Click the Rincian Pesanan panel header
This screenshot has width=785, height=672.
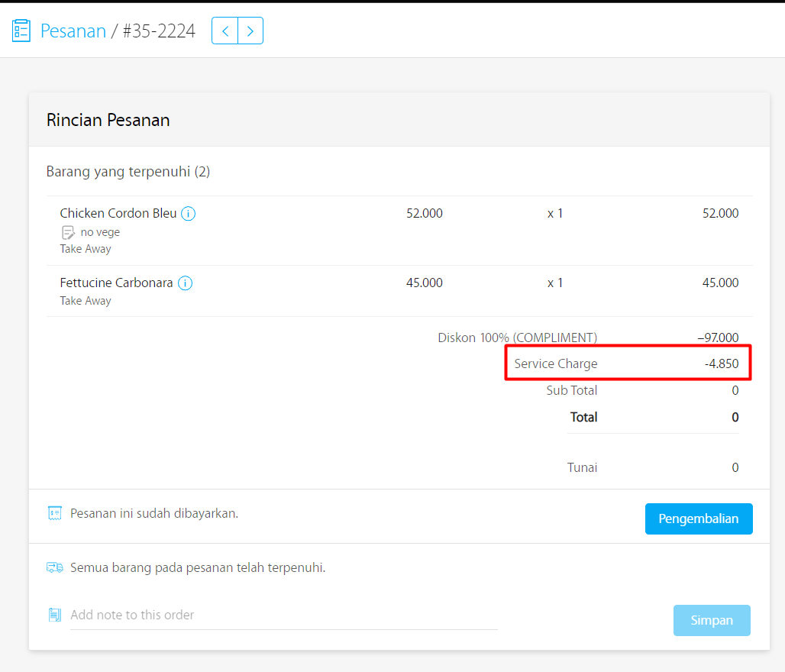click(108, 120)
